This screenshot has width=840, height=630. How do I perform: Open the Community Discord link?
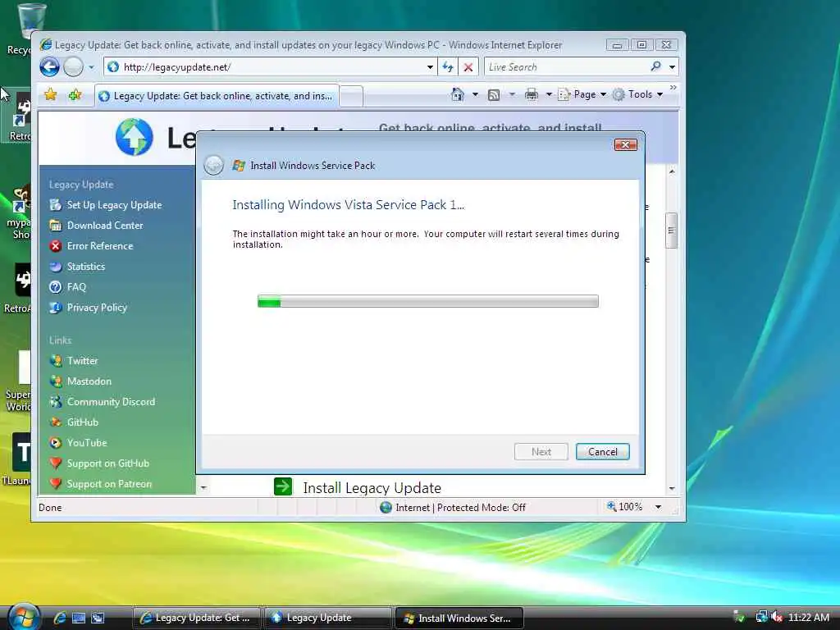tap(111, 402)
